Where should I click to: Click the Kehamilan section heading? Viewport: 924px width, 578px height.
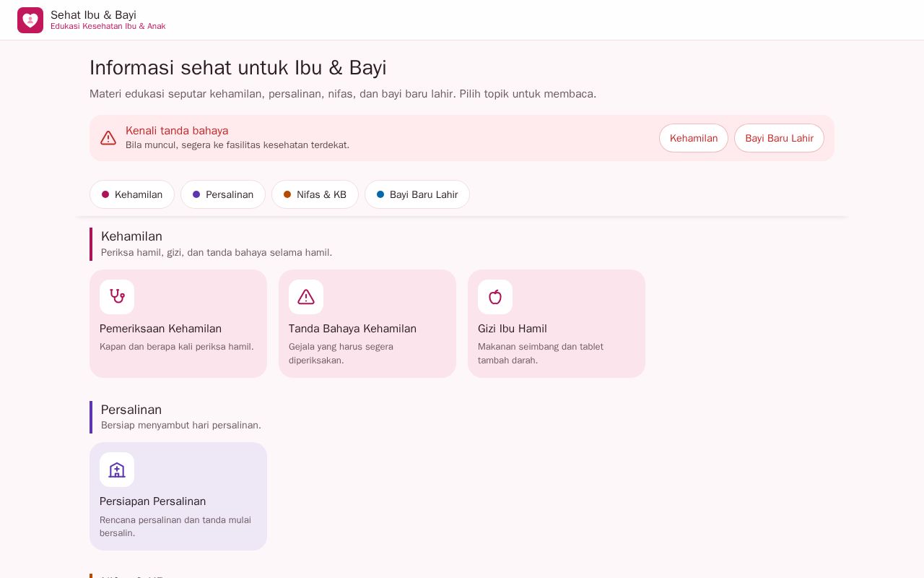point(131,236)
